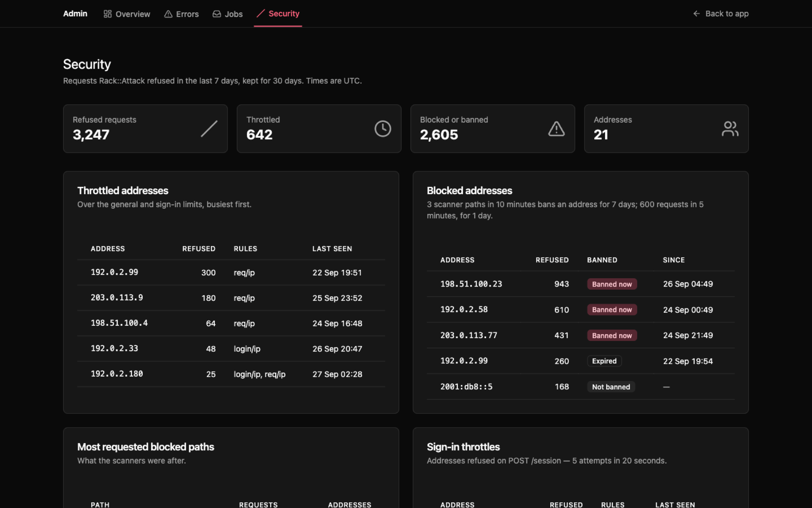This screenshot has width=812, height=508.
Task: Click the Sign-in throttles heading
Action: coord(463,447)
